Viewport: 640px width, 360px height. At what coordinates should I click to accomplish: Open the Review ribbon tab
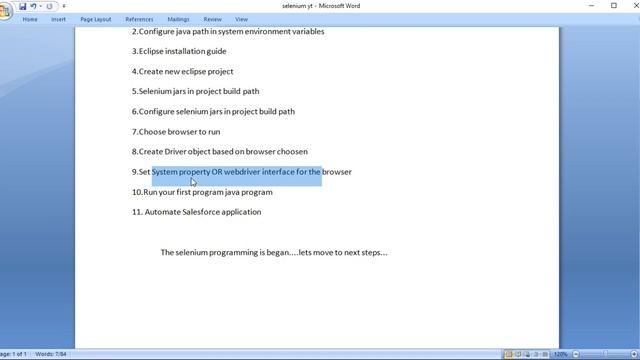(x=212, y=19)
